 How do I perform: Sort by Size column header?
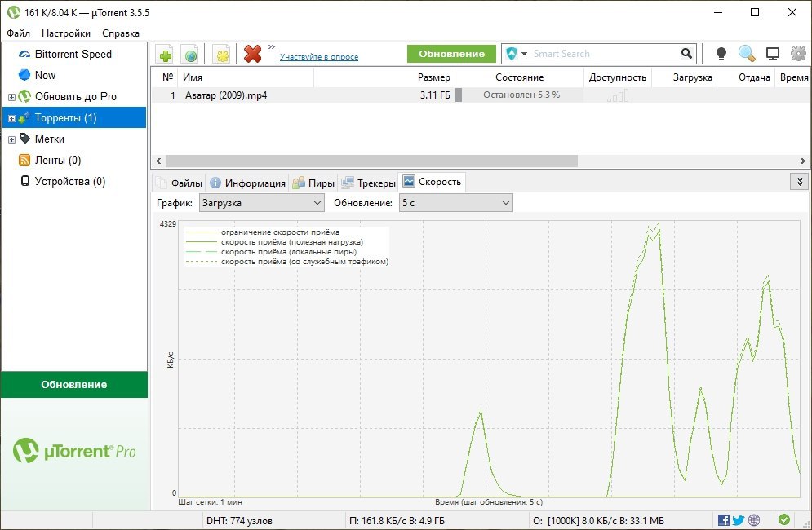[x=384, y=77]
